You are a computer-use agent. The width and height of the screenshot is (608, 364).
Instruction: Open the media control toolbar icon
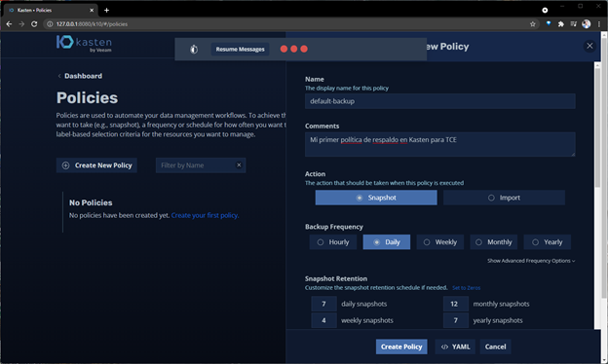click(x=574, y=24)
